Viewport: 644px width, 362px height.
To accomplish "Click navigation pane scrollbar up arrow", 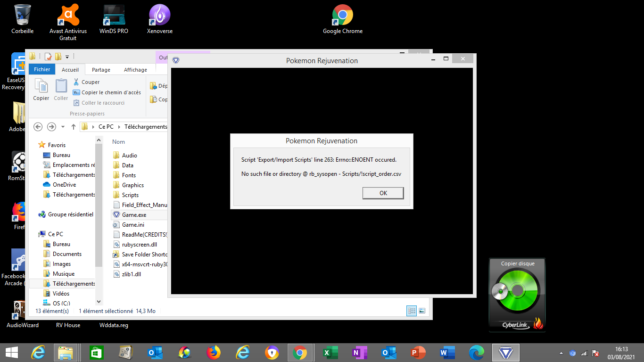I will (x=99, y=140).
